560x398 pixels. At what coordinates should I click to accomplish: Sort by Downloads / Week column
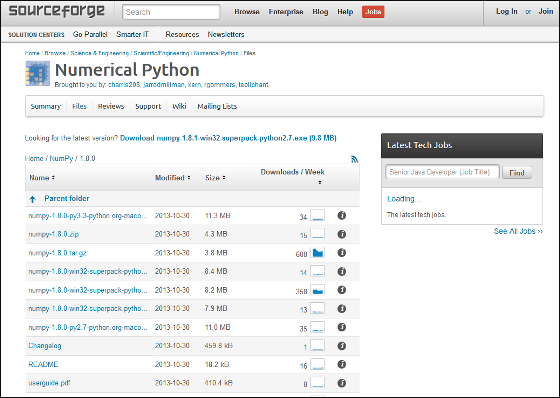point(292,176)
